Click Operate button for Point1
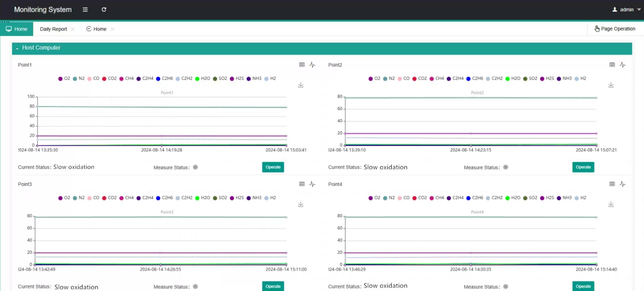Viewport: 644px width, 291px height. point(273,167)
